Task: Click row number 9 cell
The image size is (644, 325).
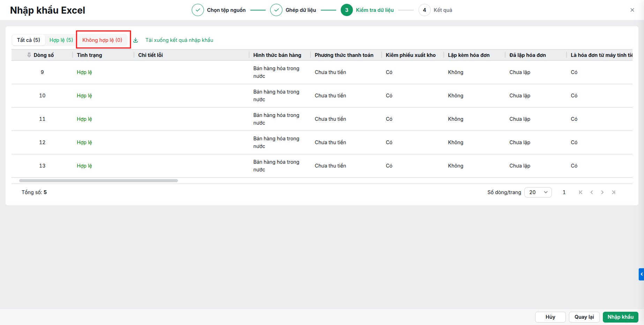Action: point(42,72)
